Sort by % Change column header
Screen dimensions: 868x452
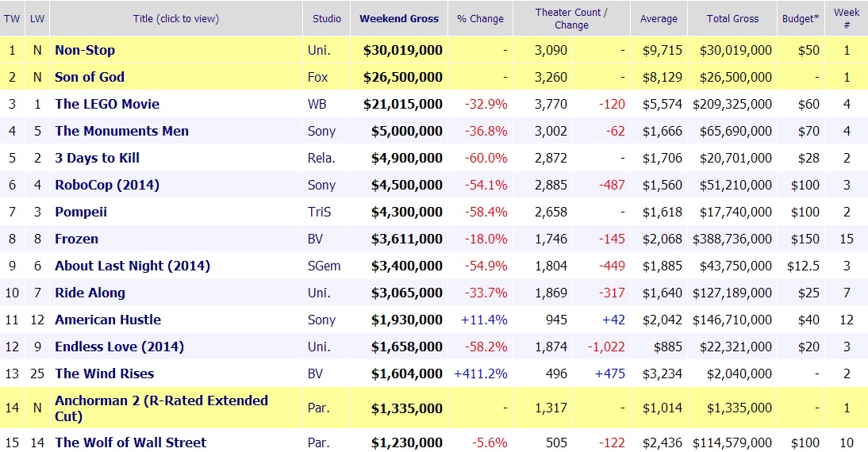480,18
